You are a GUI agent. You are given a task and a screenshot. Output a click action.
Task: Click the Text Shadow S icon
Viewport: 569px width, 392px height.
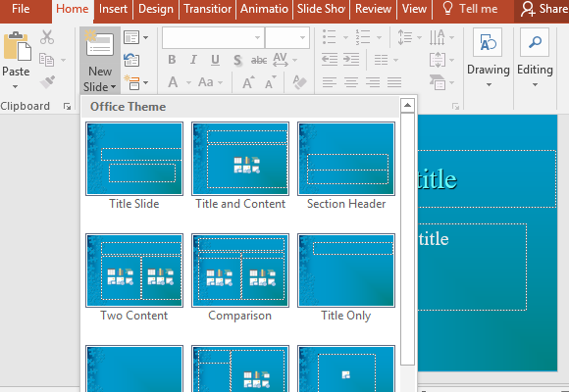[237, 60]
